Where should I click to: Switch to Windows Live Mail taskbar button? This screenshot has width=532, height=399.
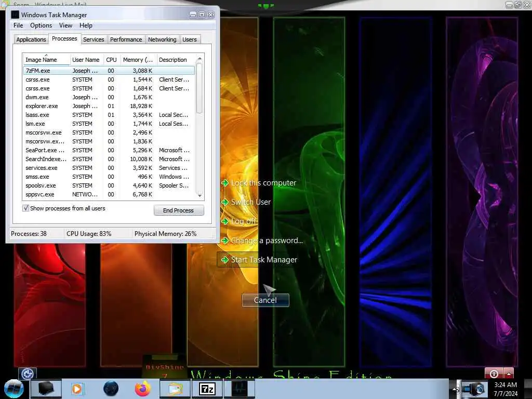175,389
